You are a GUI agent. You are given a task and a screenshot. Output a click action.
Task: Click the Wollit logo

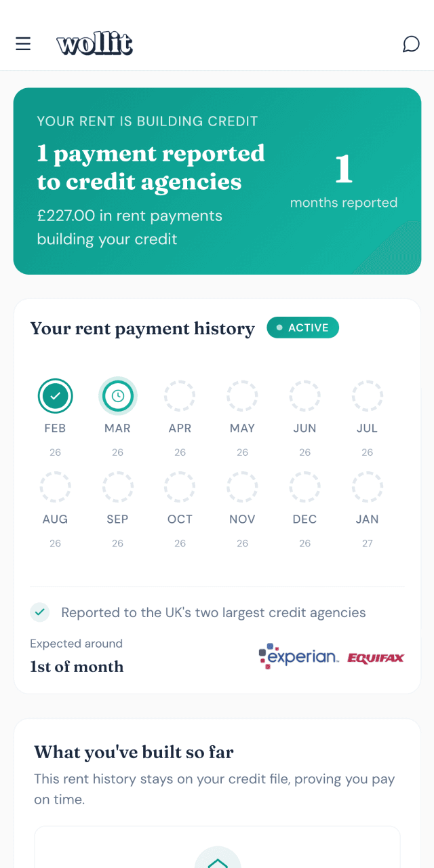pos(94,43)
